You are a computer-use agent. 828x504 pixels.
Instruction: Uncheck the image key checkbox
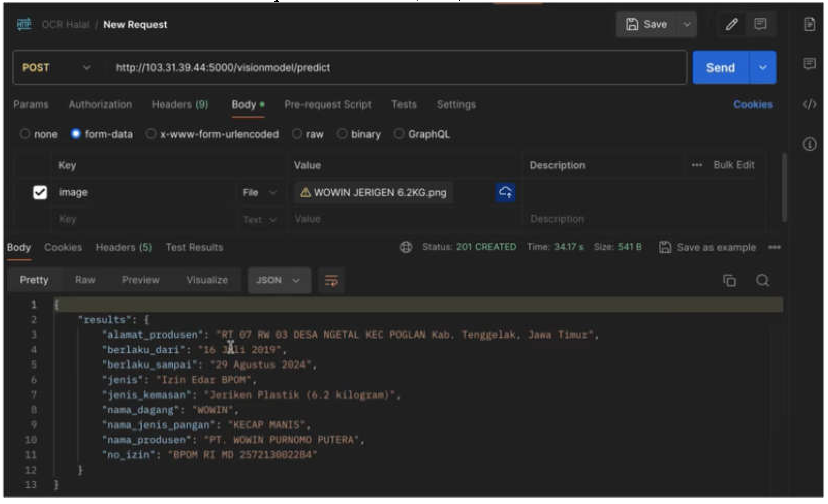coord(40,193)
